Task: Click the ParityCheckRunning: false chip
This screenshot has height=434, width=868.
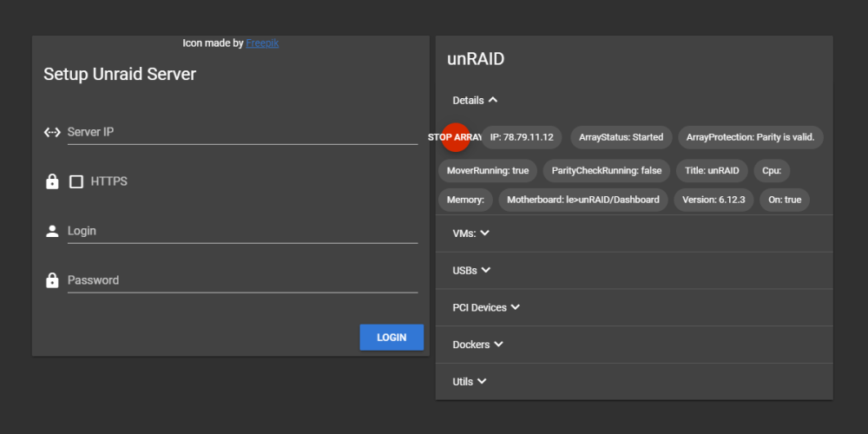Action: (607, 170)
